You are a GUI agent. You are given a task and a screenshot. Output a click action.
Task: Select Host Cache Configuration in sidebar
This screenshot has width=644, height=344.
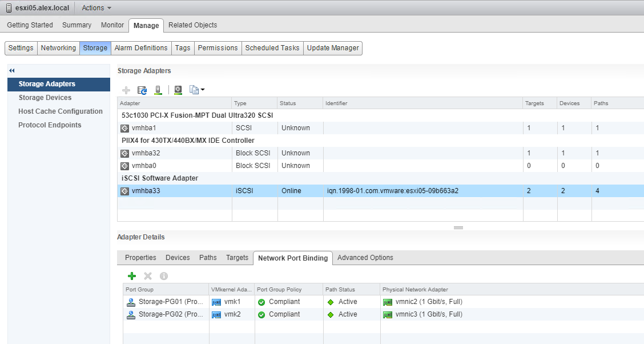61,111
